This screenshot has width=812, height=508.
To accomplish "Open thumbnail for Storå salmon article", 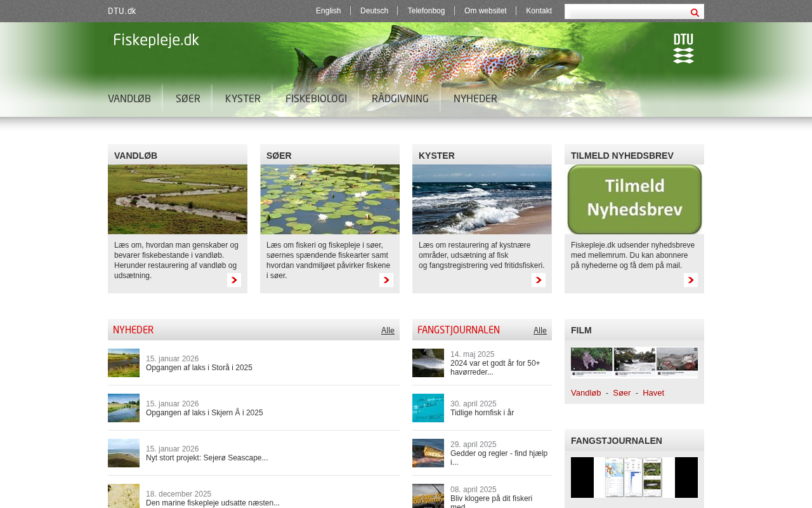I will click(124, 363).
